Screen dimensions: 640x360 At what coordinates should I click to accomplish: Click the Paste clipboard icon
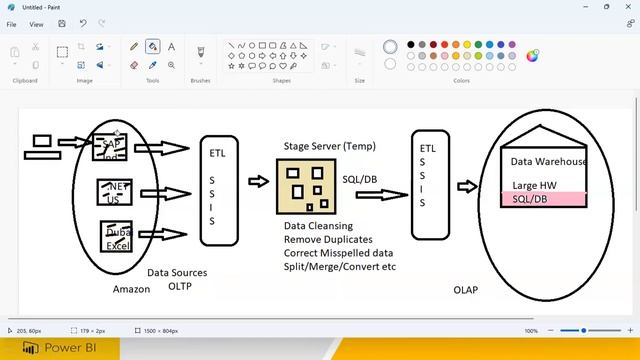point(15,52)
